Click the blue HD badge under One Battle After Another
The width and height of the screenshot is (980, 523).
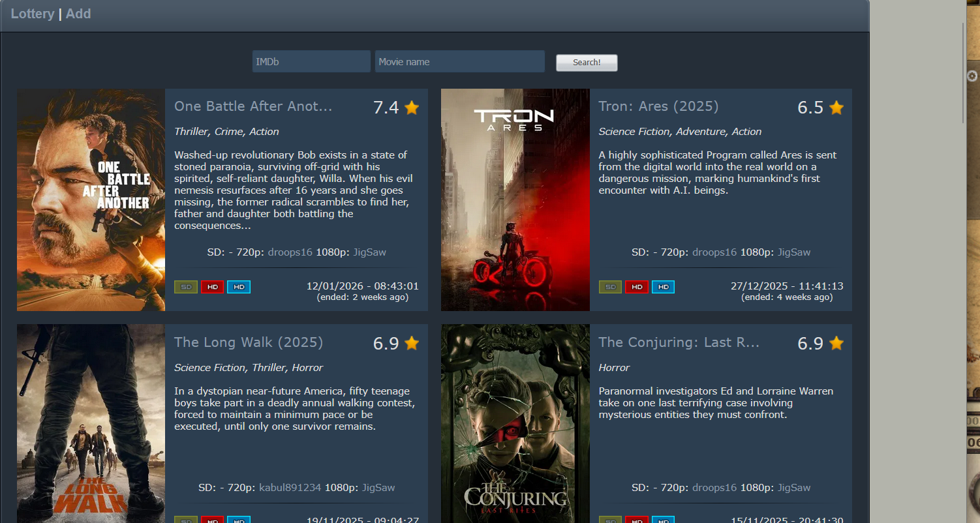239,287
